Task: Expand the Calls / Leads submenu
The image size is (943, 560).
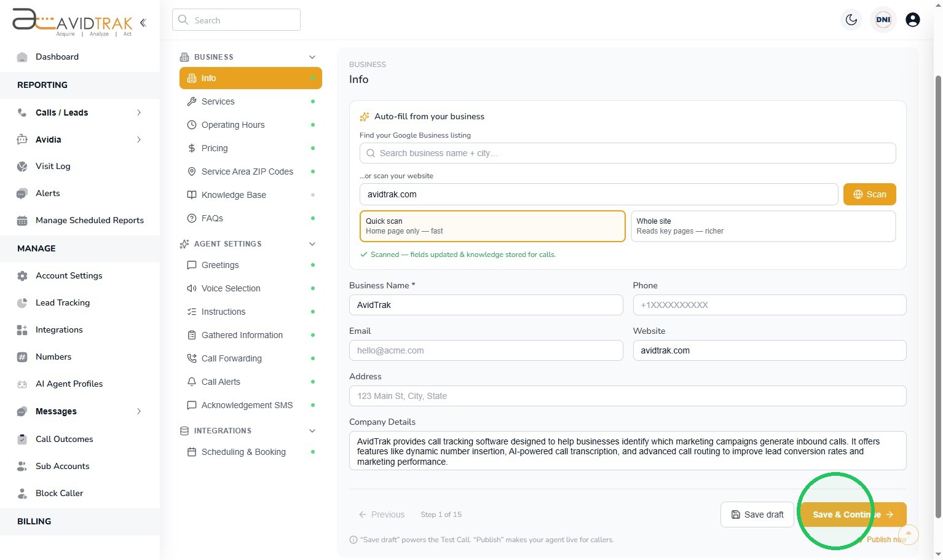Action: click(139, 112)
